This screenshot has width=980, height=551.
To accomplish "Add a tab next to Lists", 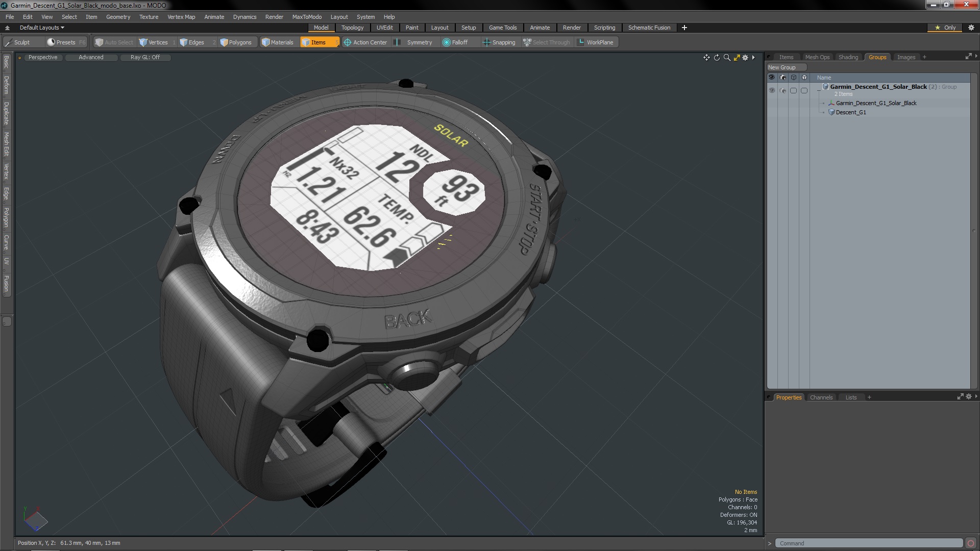I will pos(869,397).
